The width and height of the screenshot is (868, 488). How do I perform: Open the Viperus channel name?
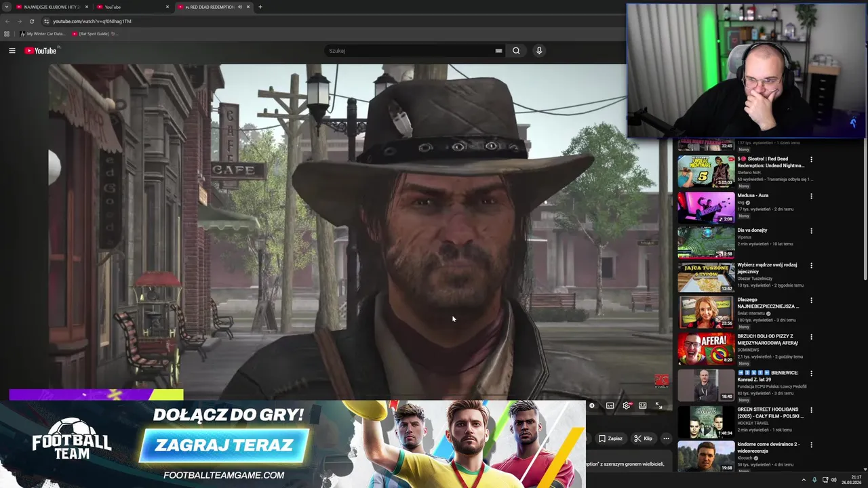pos(745,238)
